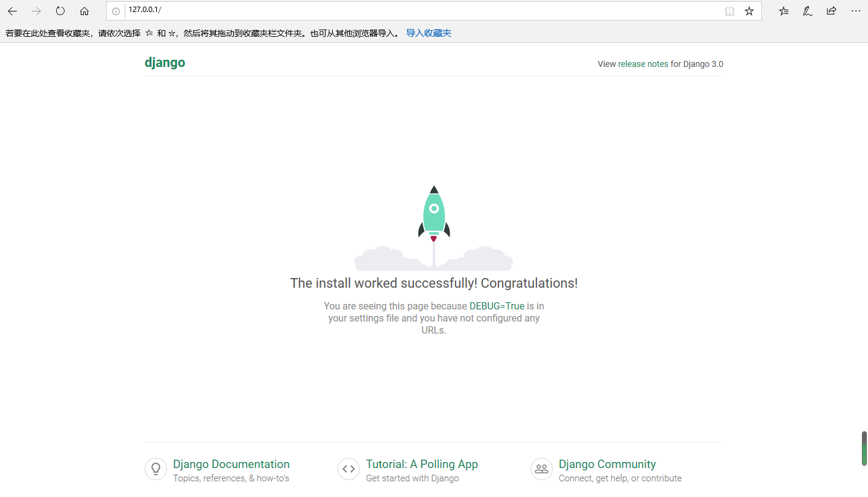868x497 pixels.
Task: Open the favorites hub icon
Action: pyautogui.click(x=784, y=11)
